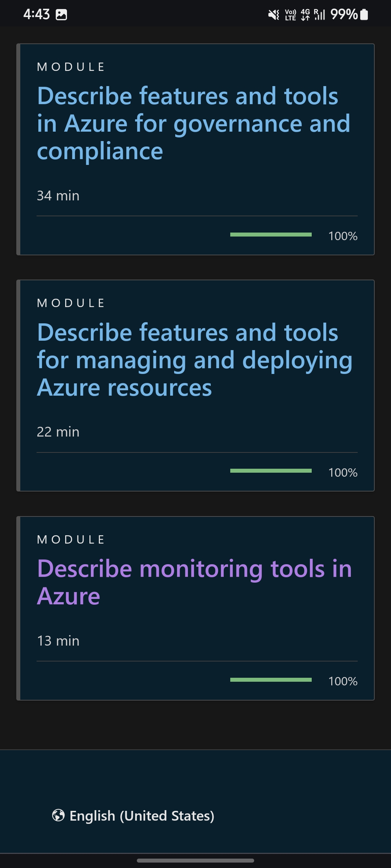Tap the 13 min duration on monitoring module
This screenshot has width=391, height=868.
(x=58, y=640)
